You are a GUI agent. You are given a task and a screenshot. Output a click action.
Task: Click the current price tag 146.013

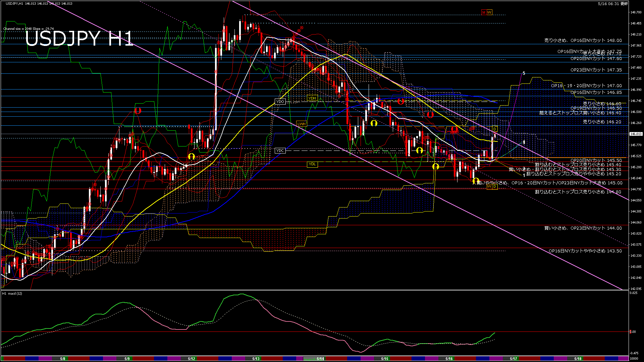point(636,134)
